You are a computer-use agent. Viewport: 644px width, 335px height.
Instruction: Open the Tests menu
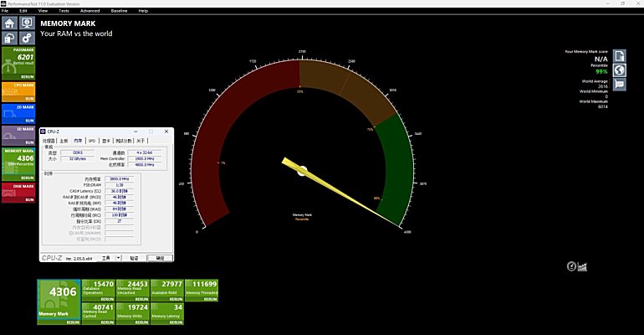64,11
